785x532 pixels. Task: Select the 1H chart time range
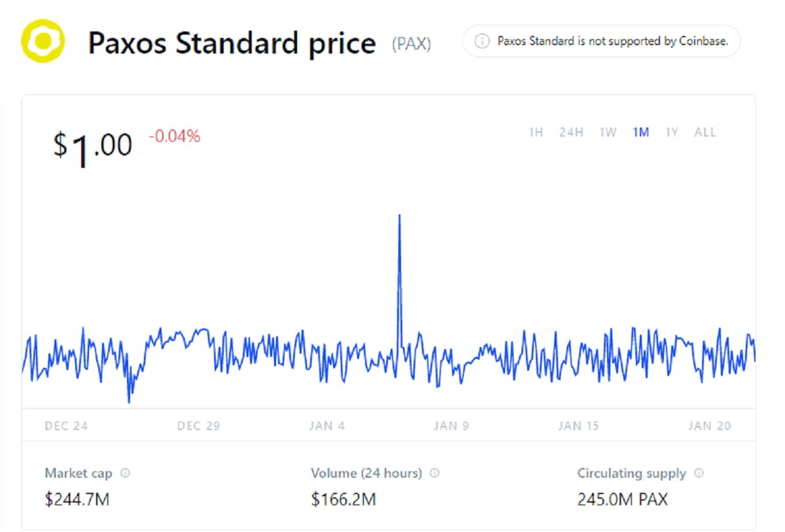(536, 133)
